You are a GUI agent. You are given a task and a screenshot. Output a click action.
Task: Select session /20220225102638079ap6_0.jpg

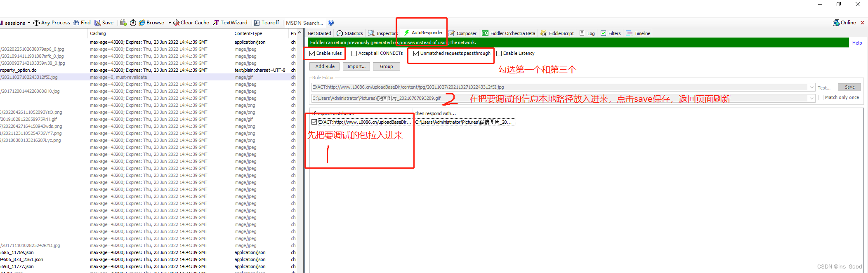click(32, 49)
